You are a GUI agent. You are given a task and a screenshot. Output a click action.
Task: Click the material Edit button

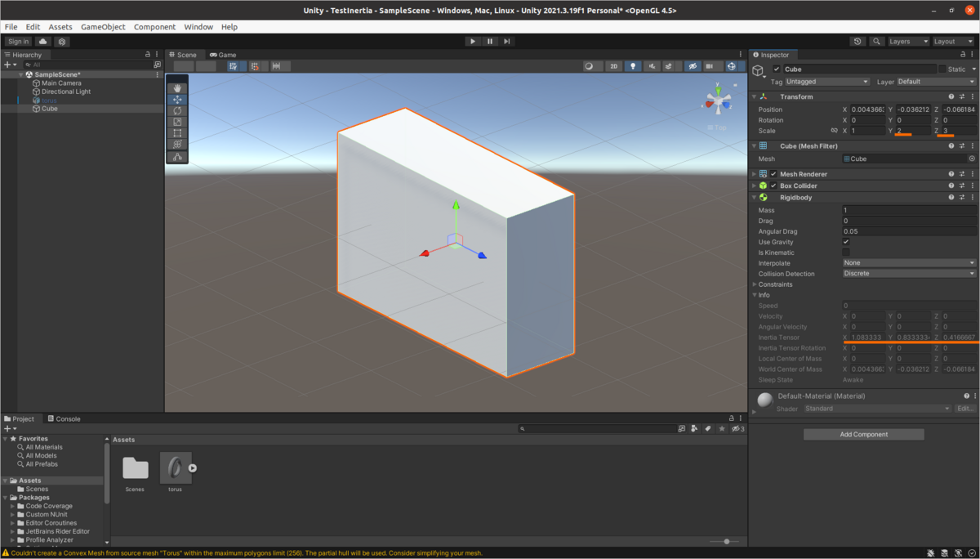(x=965, y=409)
